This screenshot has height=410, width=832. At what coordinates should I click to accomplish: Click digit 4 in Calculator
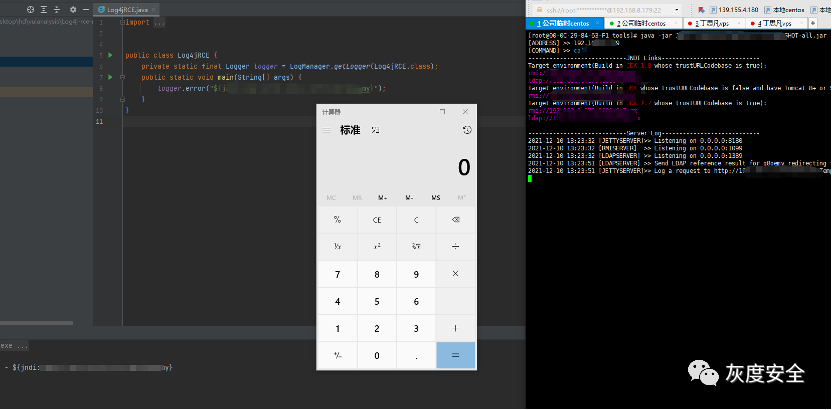(x=337, y=301)
